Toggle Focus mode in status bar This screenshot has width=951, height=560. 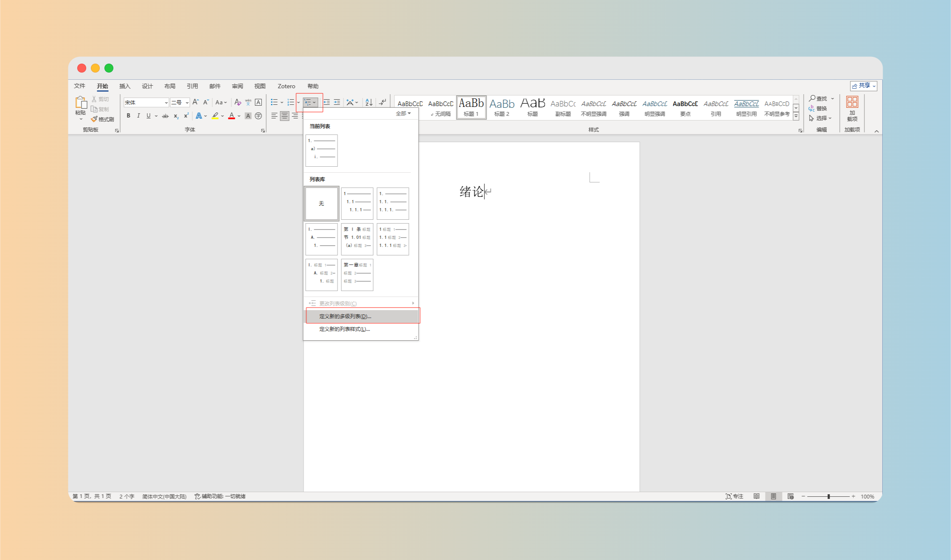point(734,496)
